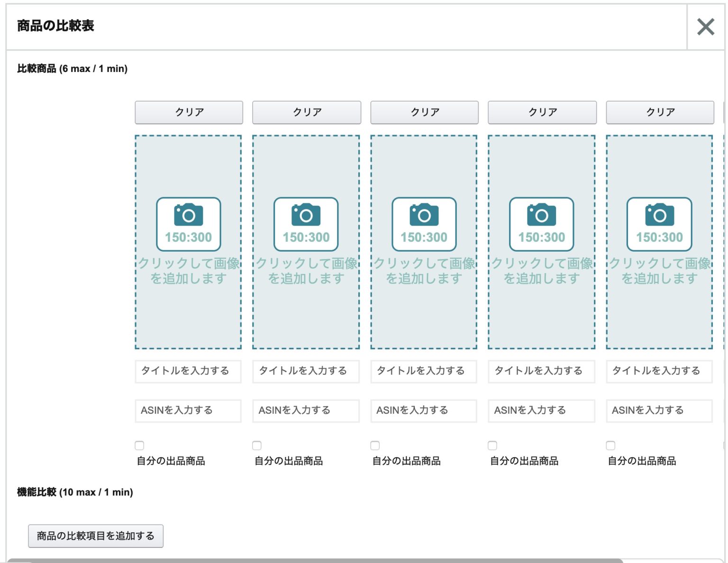Screen dimensions: 728x563
Task: Check 自分の出品商品 for the first product
Action: pos(139,445)
